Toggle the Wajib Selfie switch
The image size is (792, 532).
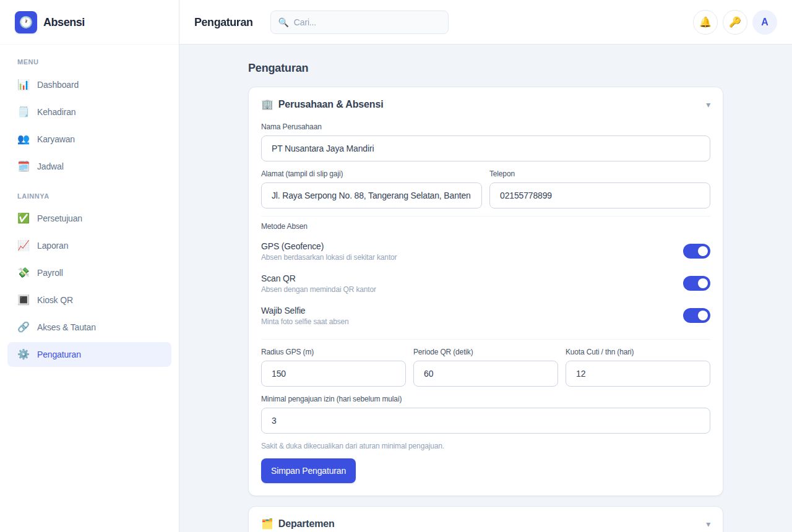(x=697, y=315)
